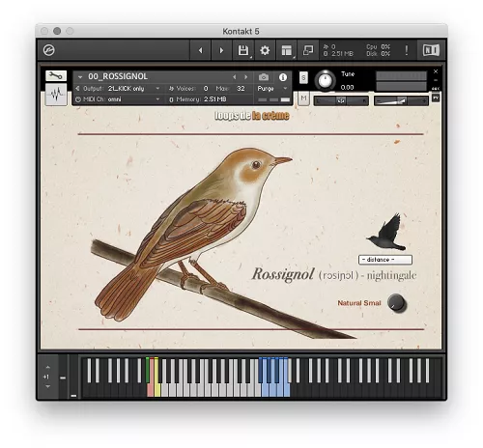The width and height of the screenshot is (483, 448).
Task: Click the waveform instrument icon
Action: [x=56, y=94]
